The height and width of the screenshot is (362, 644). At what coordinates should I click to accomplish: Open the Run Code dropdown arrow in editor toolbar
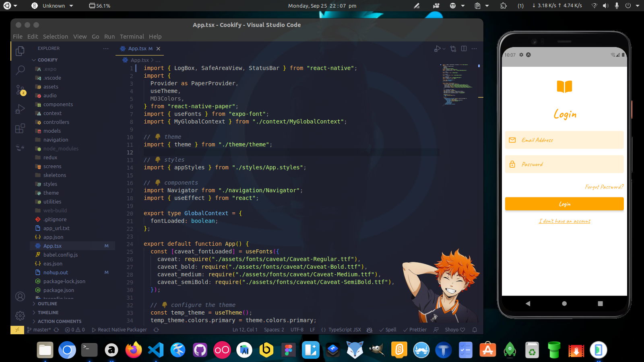tap(444, 49)
